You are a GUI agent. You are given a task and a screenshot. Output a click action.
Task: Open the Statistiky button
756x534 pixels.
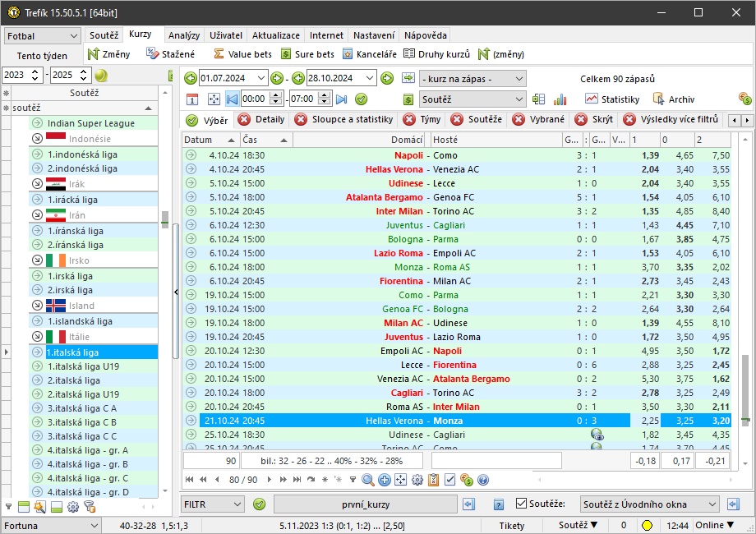pyautogui.click(x=612, y=99)
